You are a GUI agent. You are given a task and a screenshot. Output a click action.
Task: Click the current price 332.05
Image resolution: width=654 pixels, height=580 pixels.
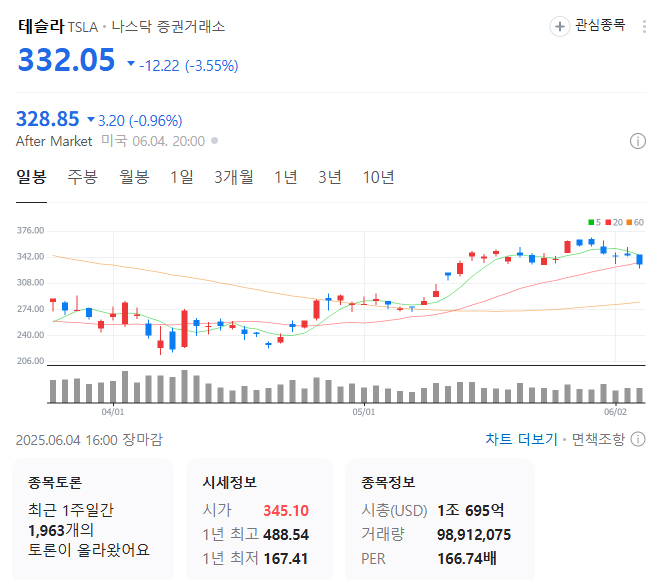point(66,60)
